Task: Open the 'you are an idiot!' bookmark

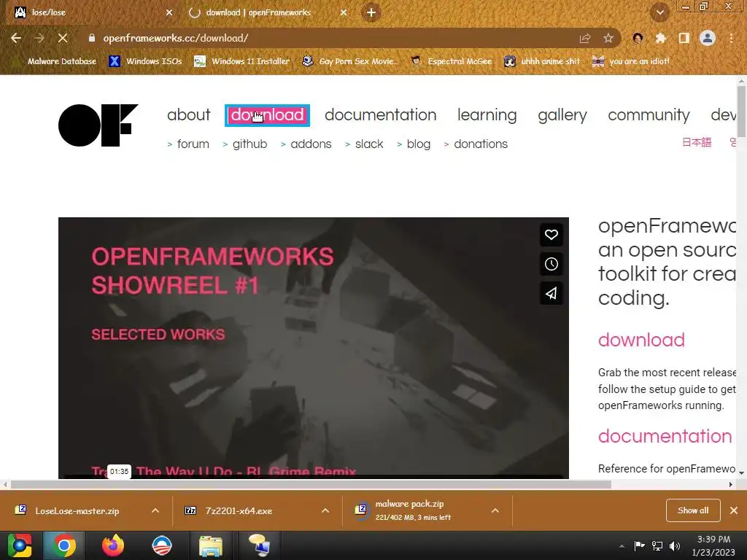Action: point(631,61)
